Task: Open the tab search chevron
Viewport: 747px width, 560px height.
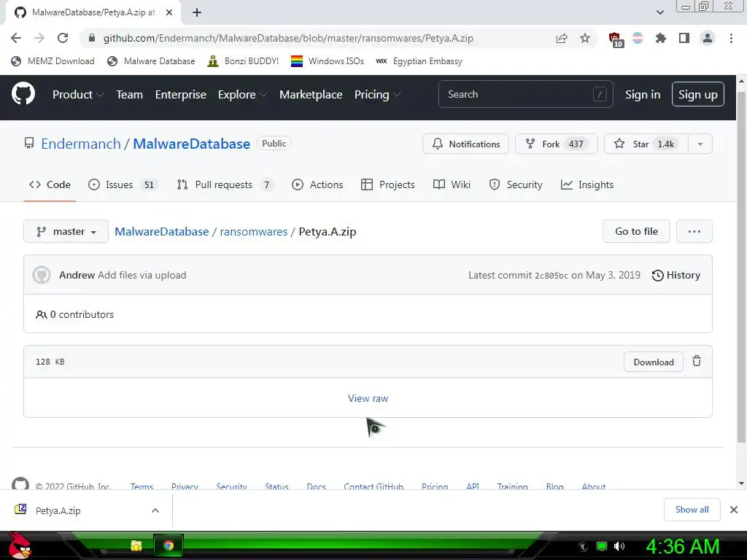Action: click(x=659, y=12)
